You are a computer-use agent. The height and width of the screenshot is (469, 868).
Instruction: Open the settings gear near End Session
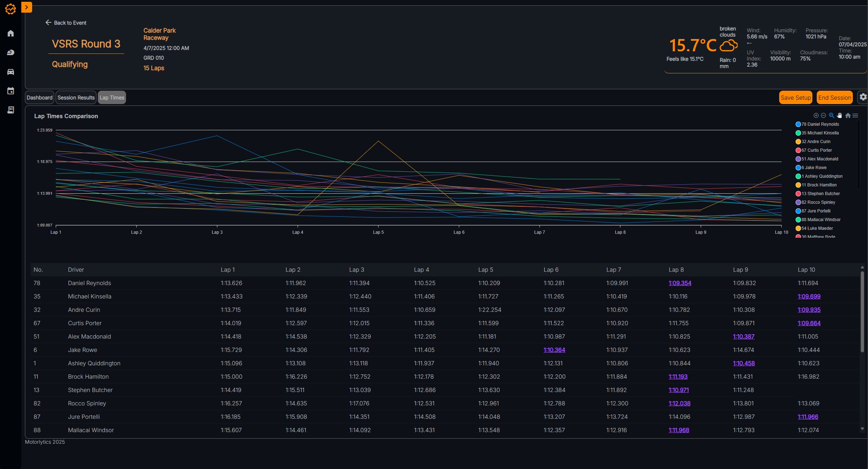pos(863,97)
